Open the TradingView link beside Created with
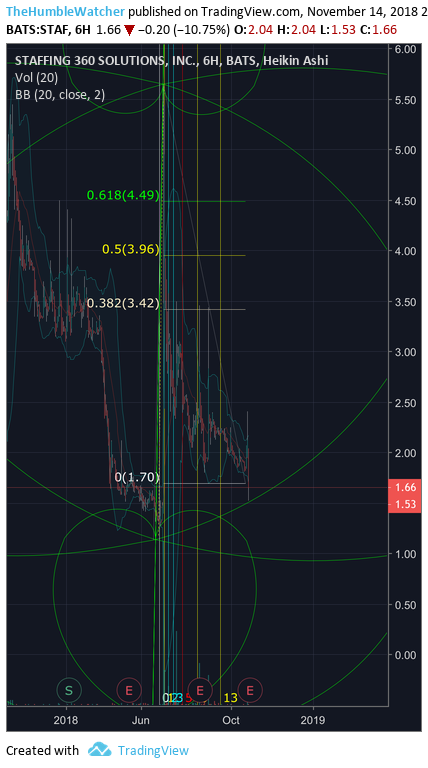 click(153, 750)
